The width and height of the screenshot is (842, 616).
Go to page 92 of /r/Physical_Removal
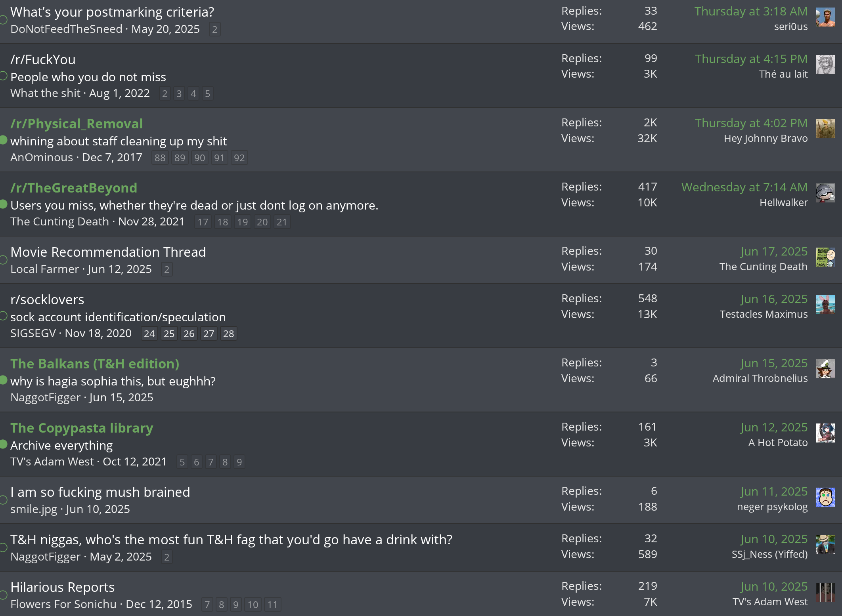coord(239,158)
